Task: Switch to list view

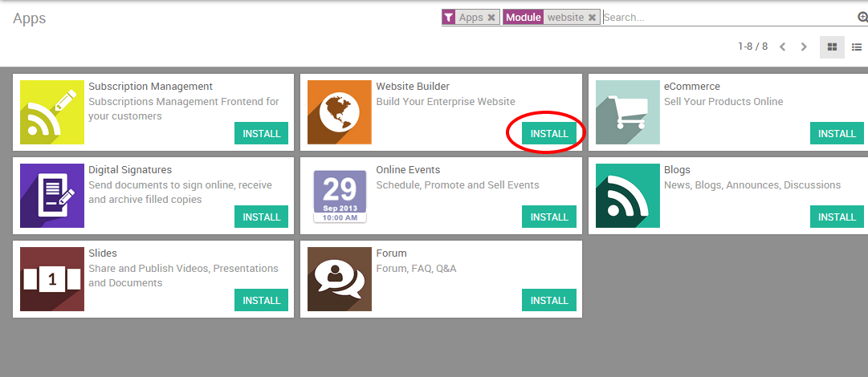Action: pos(857,47)
